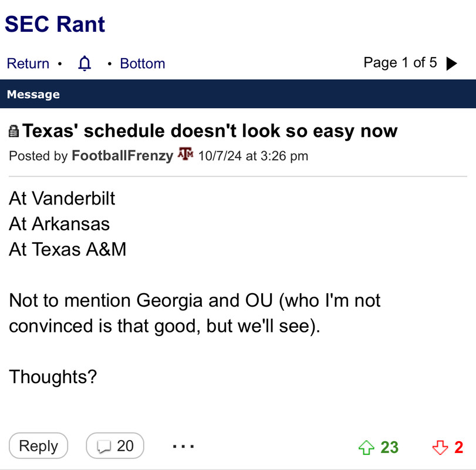Click the 10/7/24 post timestamp
The height and width of the screenshot is (470, 476).
[x=253, y=156]
